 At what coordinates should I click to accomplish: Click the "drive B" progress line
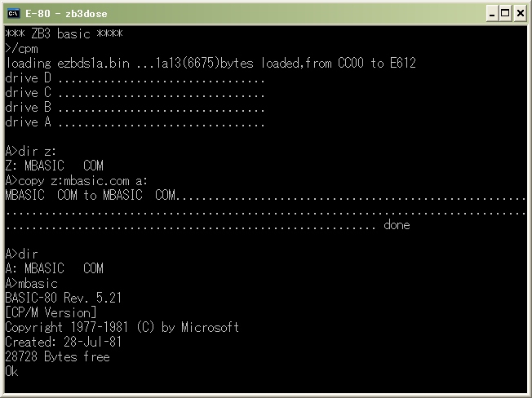coord(135,108)
